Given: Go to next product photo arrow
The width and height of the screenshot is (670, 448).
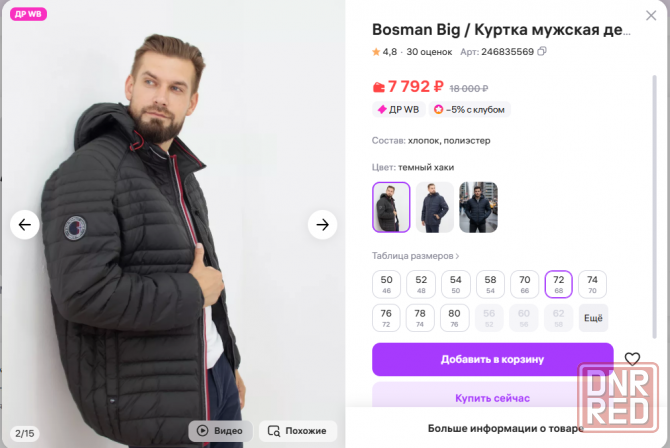Looking at the screenshot, I should coord(322,225).
